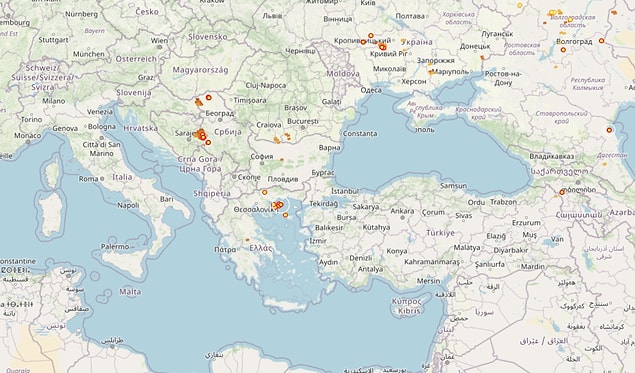The image size is (635, 373).
Task: Click the Одеса city label
Action: pyautogui.click(x=371, y=90)
